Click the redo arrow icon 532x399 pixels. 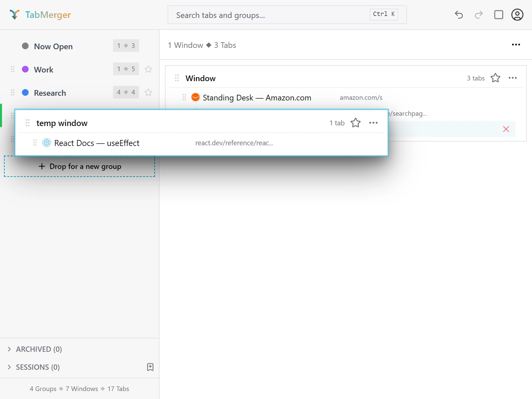point(479,15)
